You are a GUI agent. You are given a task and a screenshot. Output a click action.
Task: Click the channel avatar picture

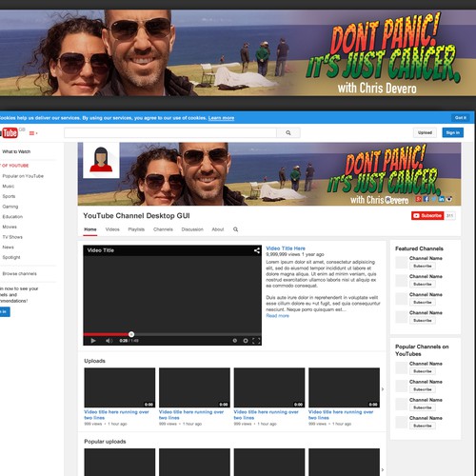click(x=101, y=160)
